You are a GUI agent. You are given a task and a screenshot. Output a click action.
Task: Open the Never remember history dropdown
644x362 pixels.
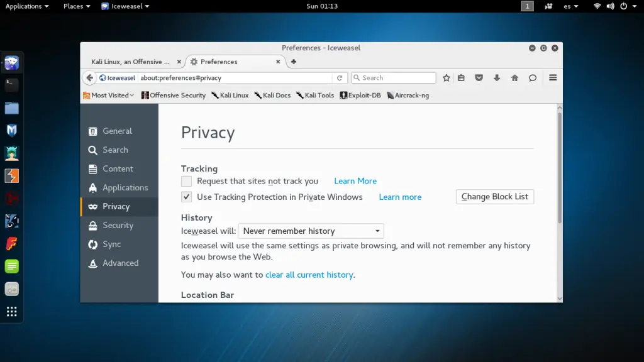tap(311, 231)
